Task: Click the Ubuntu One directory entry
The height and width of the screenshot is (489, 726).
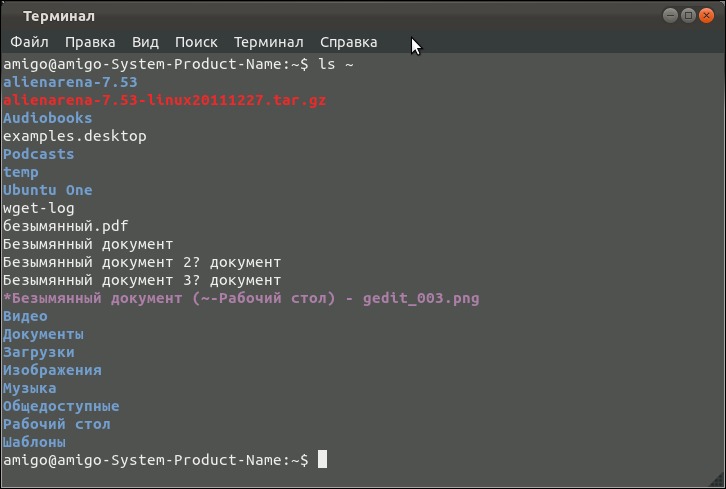Action: tap(47, 190)
